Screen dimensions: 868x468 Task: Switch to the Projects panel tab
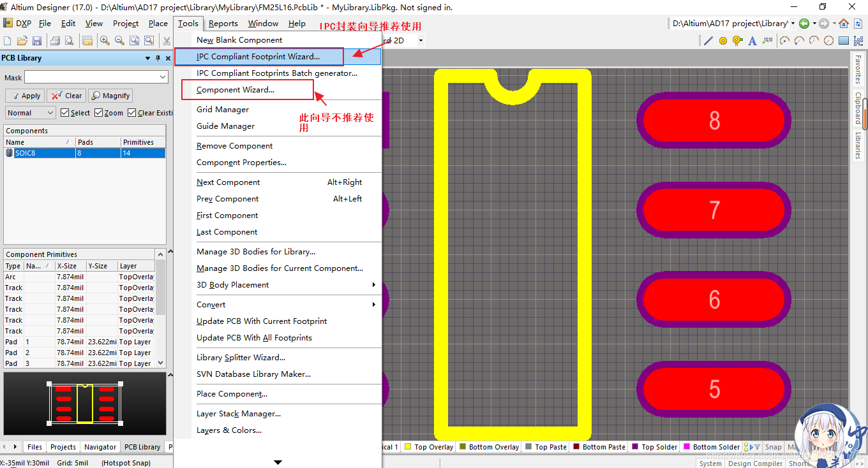(x=63, y=447)
